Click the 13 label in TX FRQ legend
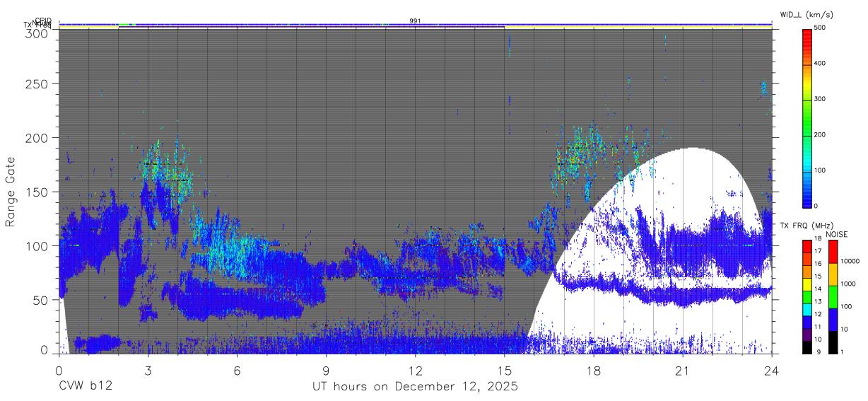Screen dimensions: 868x401 [x=818, y=302]
